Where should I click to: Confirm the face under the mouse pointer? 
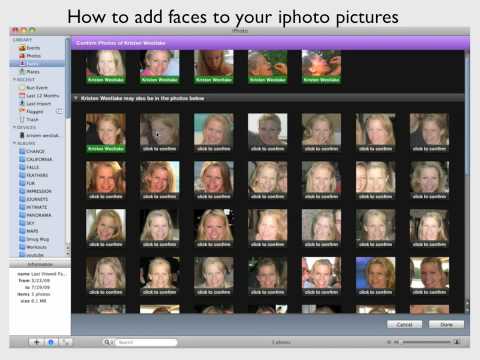[160, 132]
